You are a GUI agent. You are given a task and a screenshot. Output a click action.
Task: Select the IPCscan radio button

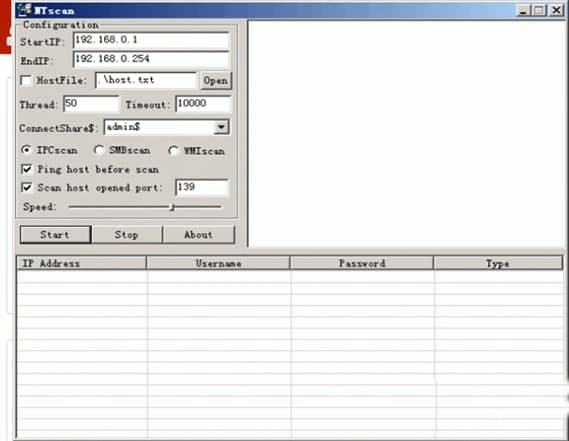click(x=26, y=150)
